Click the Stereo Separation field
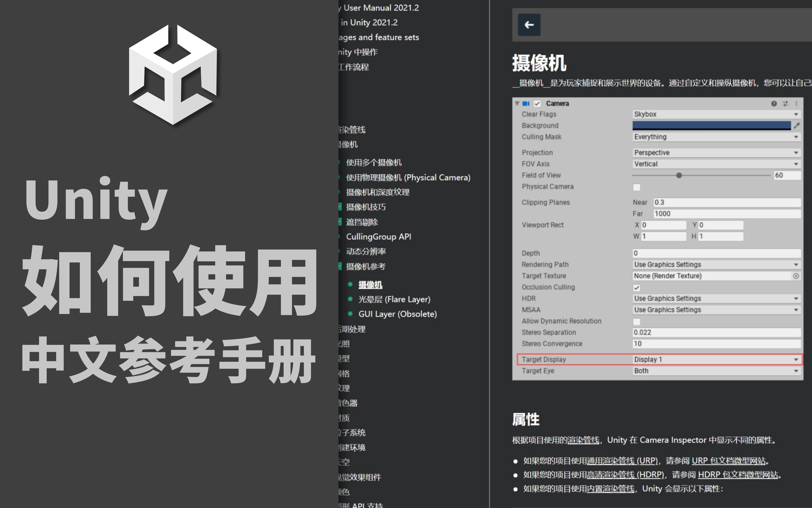Screen dimensions: 812x508 (x=716, y=333)
